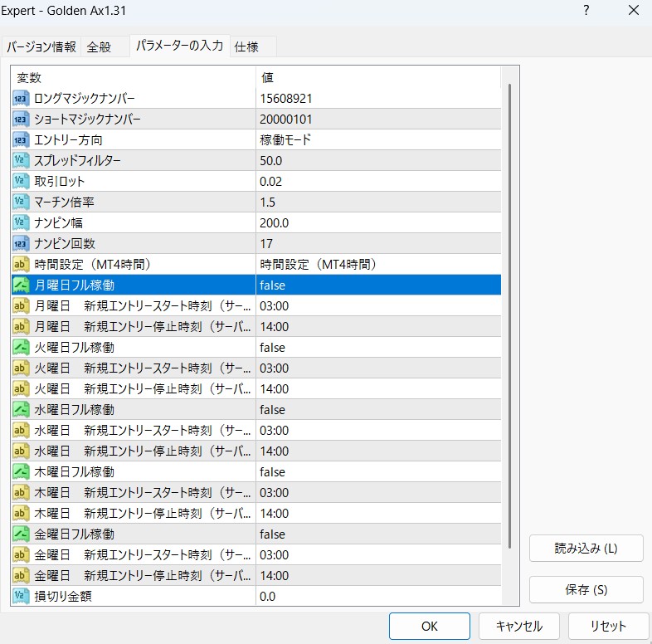The image size is (652, 644).
Task: Click the icon beside 取引ロット
Action: pos(22,182)
